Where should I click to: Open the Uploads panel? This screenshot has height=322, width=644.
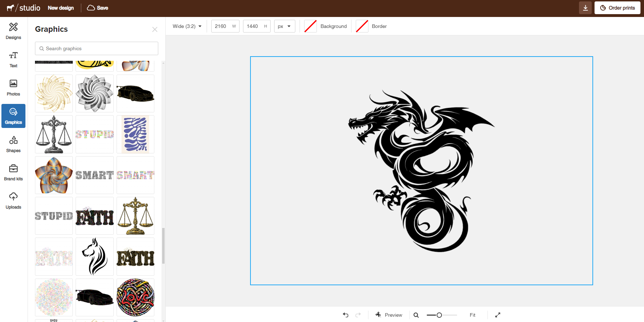[x=13, y=201]
